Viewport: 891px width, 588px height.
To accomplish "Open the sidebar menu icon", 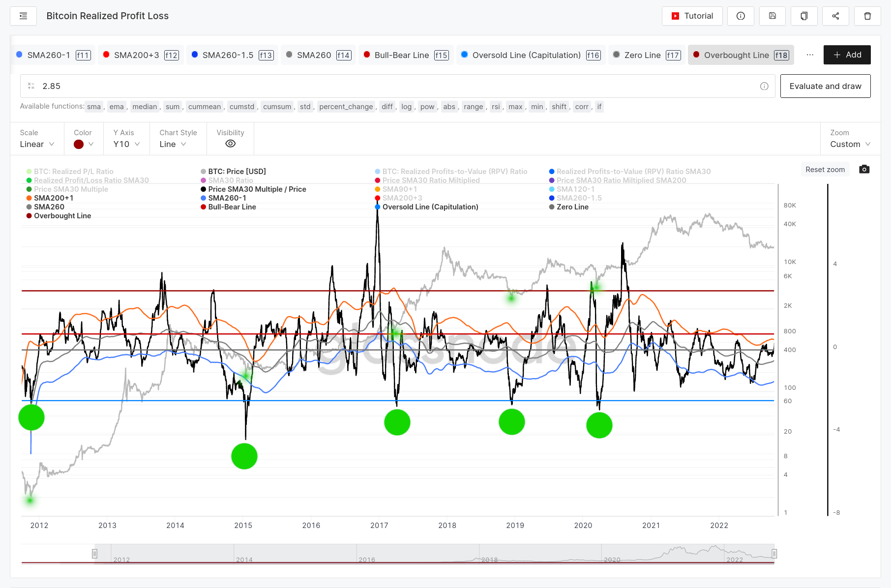I will tap(23, 16).
